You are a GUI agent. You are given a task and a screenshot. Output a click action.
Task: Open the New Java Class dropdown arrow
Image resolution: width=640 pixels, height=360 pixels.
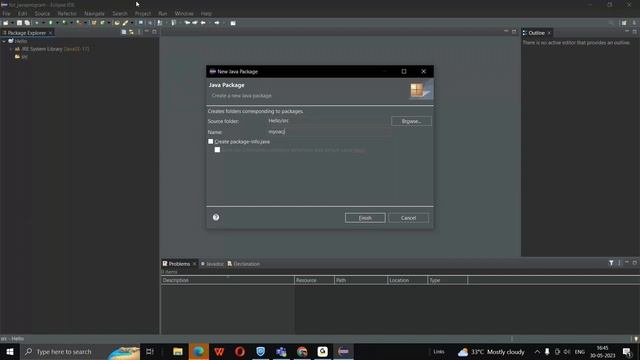tap(109, 23)
